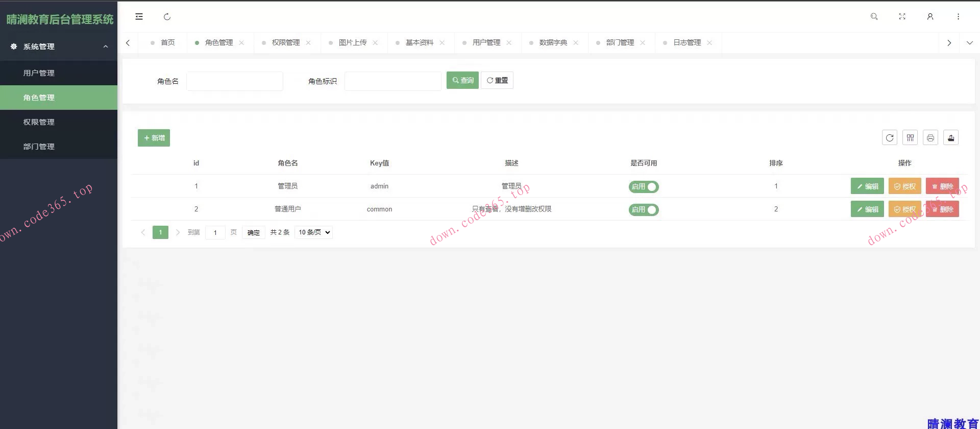Viewport: 980px width, 429px height.
Task: Close the 日志管理 tab
Action: (709, 43)
